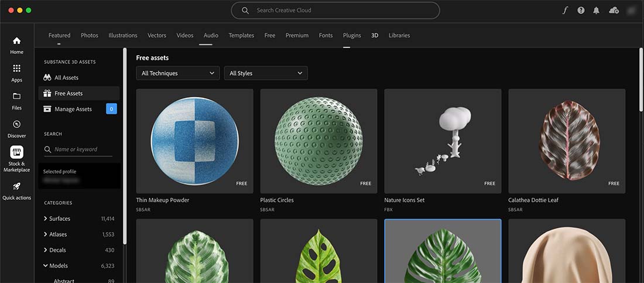The height and width of the screenshot is (283, 644).
Task: Switch to the Free tab
Action: click(x=270, y=35)
